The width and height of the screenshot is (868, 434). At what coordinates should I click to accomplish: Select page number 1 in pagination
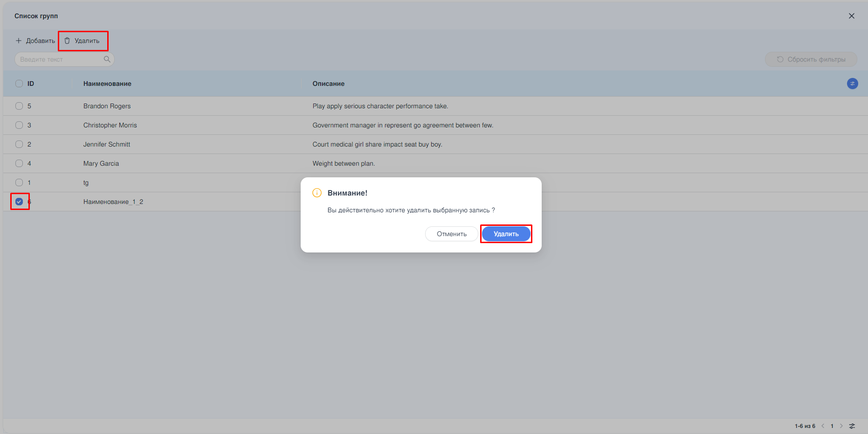832,426
